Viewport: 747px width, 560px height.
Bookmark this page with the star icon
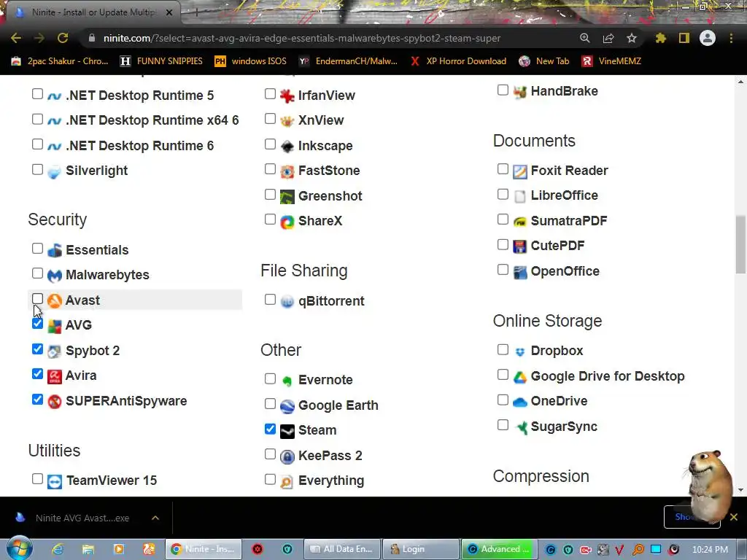631,38
